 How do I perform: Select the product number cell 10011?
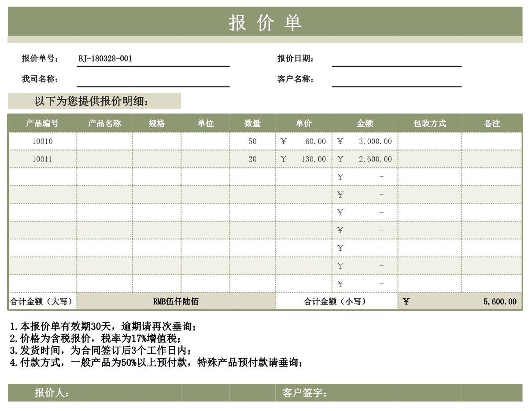click(42, 159)
